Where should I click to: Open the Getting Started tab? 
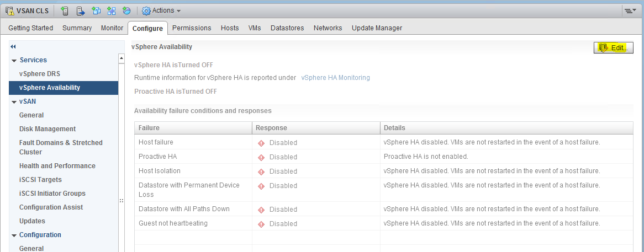pos(31,28)
